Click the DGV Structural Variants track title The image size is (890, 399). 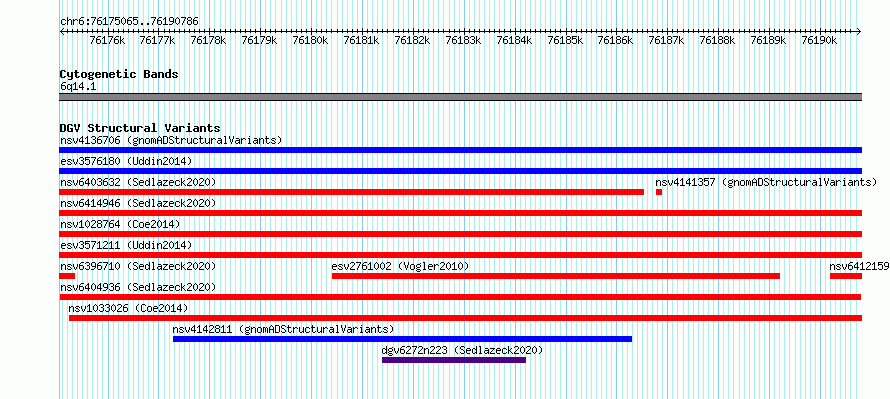pos(140,128)
